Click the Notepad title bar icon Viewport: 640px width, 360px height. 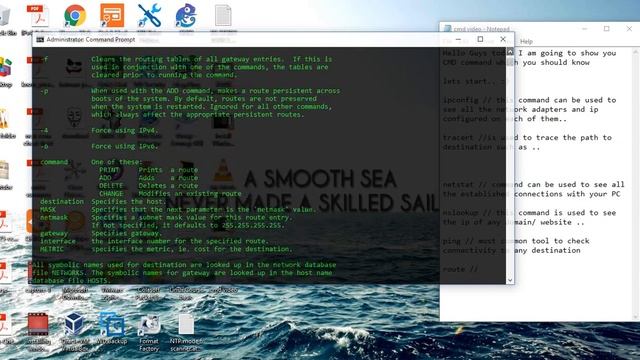click(447, 29)
